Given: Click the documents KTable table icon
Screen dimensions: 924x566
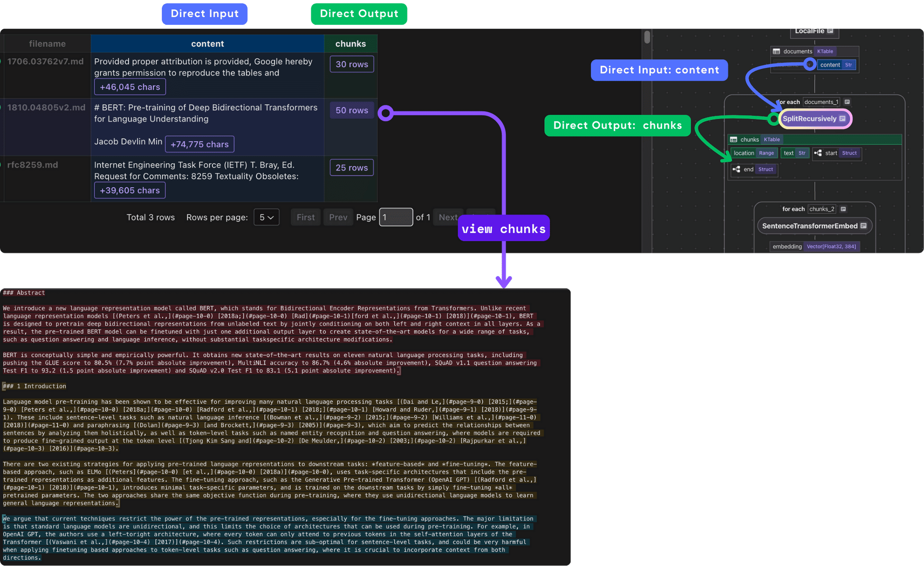Looking at the screenshot, I should click(x=777, y=51).
